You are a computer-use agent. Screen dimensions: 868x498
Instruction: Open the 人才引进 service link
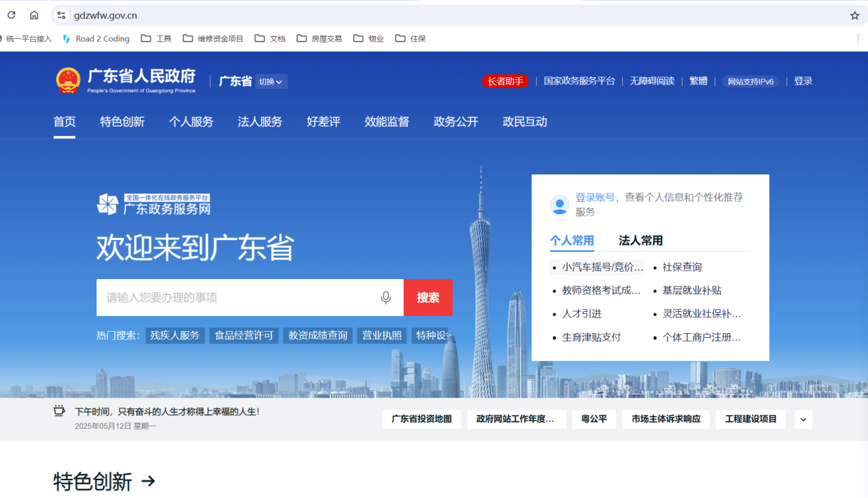point(582,313)
